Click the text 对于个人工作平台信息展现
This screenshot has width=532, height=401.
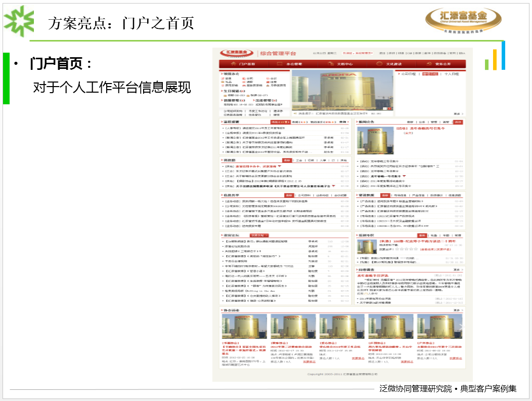coord(112,87)
